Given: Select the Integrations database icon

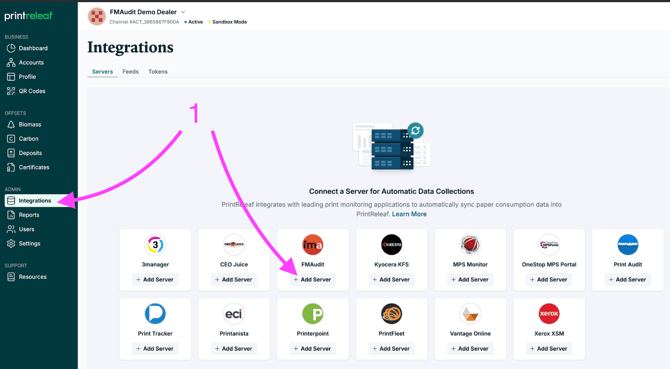Looking at the screenshot, I should [11, 201].
